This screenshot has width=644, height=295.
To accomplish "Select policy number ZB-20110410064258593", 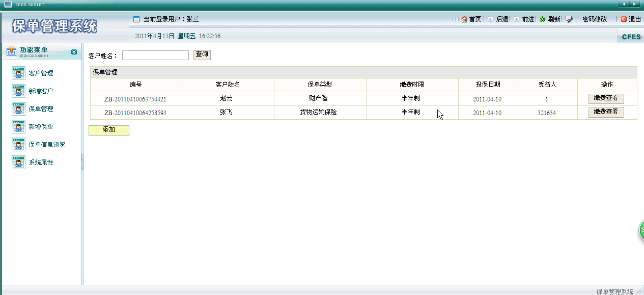I will 135,113.
